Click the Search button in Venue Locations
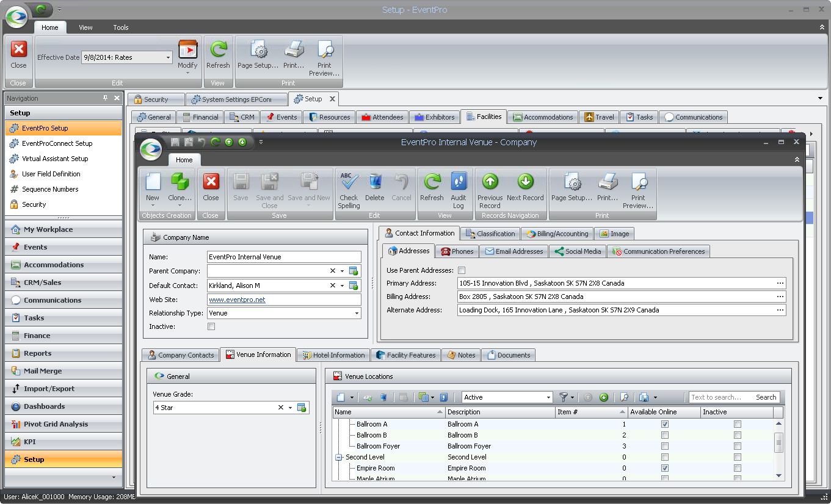This screenshot has width=831, height=504. click(766, 397)
